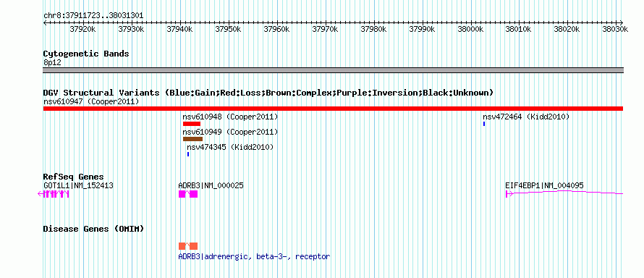The height and width of the screenshot is (278, 644).
Task: Click the 38020k ruler tick label
Action: click(x=567, y=29)
